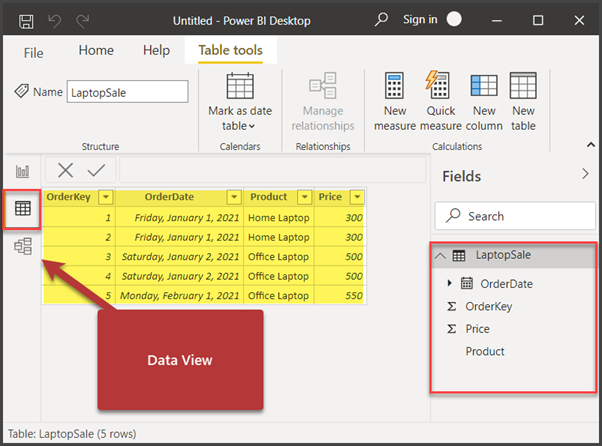
Task: Select the Product column header
Action: 268,197
